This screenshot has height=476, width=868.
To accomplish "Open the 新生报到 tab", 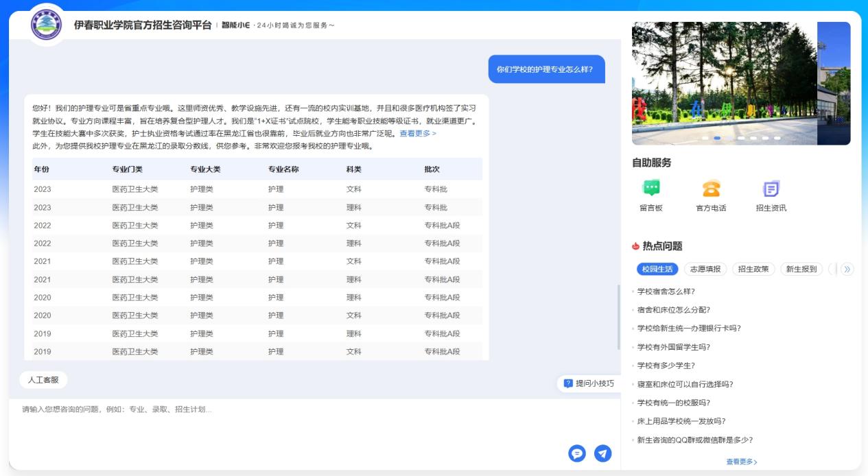I will coord(801,269).
